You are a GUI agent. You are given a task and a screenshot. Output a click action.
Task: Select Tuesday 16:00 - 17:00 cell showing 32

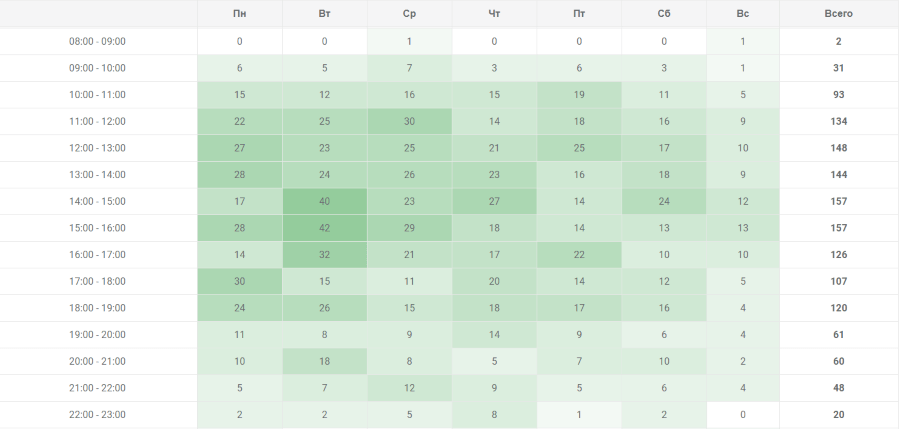coord(324,254)
